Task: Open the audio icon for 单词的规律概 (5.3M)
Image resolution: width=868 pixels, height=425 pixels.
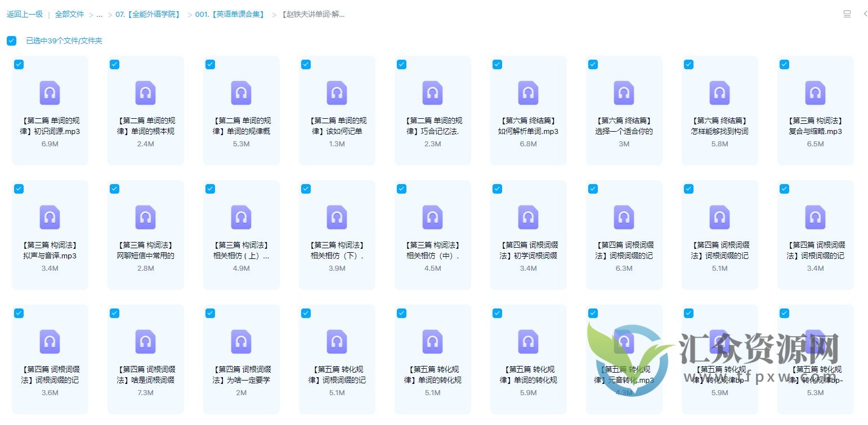Action: tap(241, 93)
